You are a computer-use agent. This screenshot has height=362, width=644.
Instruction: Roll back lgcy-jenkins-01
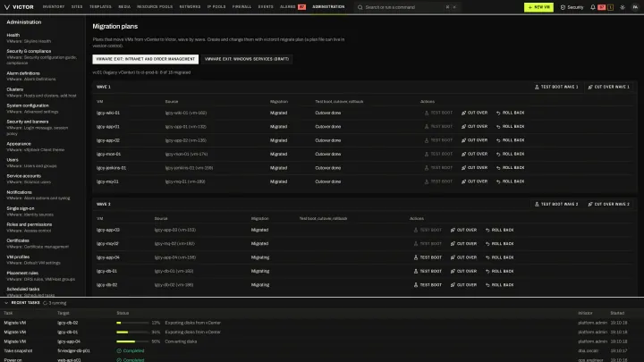tap(510, 168)
